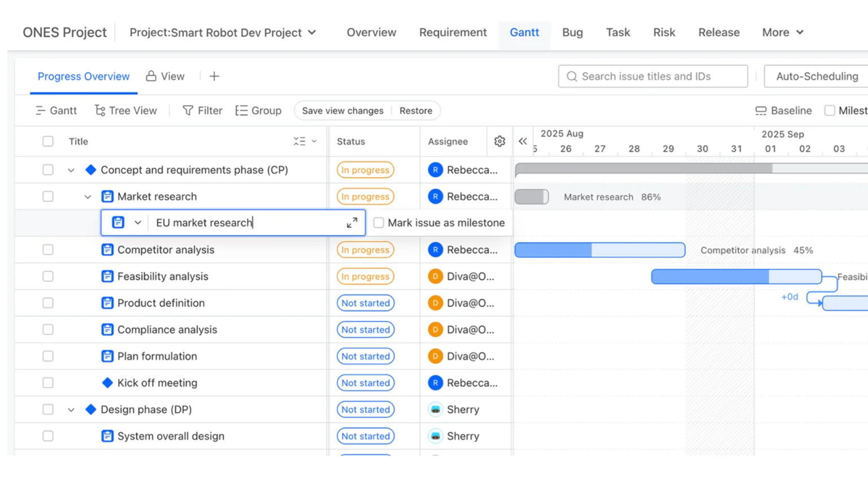Check Mark issue as milestone checkbox
The image size is (868, 488).
(379, 223)
